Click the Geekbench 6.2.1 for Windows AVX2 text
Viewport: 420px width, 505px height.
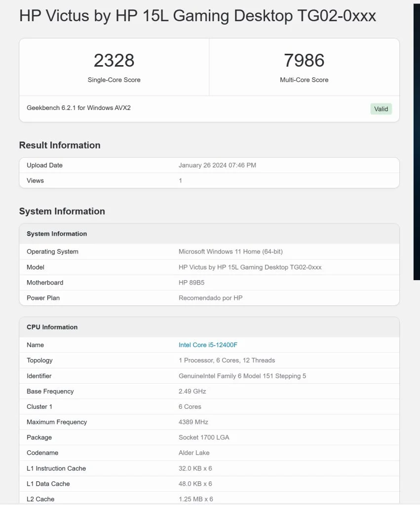(78, 108)
